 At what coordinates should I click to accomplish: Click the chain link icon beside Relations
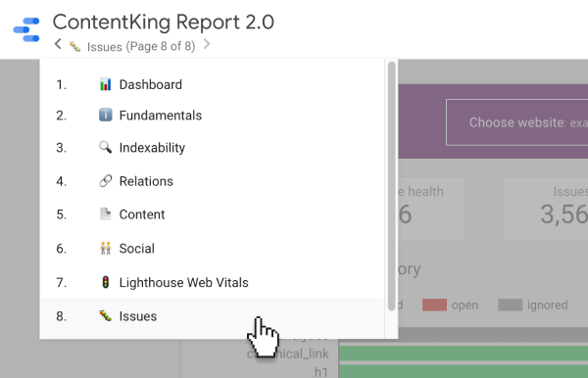pyautogui.click(x=106, y=180)
